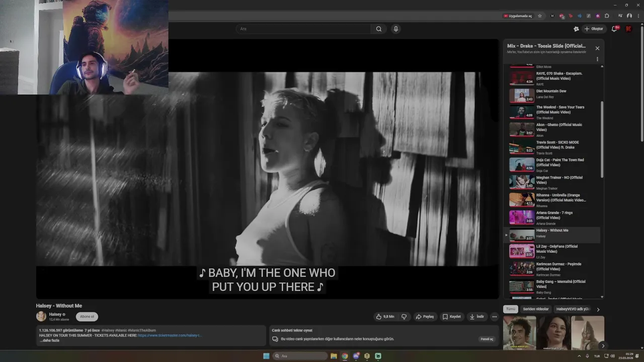Viewport: 644px width, 362px height.
Task: Open the Mix playlist options menu
Action: 597,59
